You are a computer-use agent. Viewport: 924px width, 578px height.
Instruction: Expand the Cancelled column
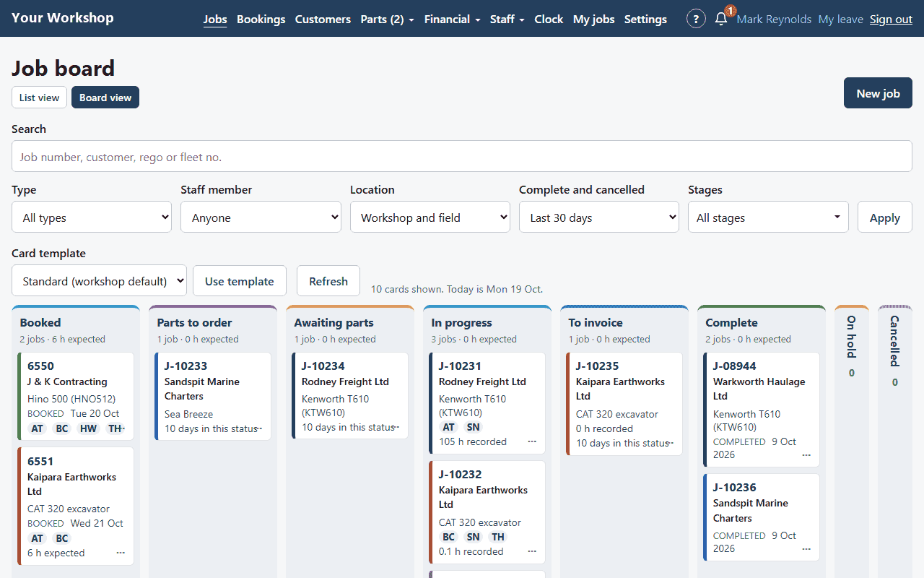895,352
